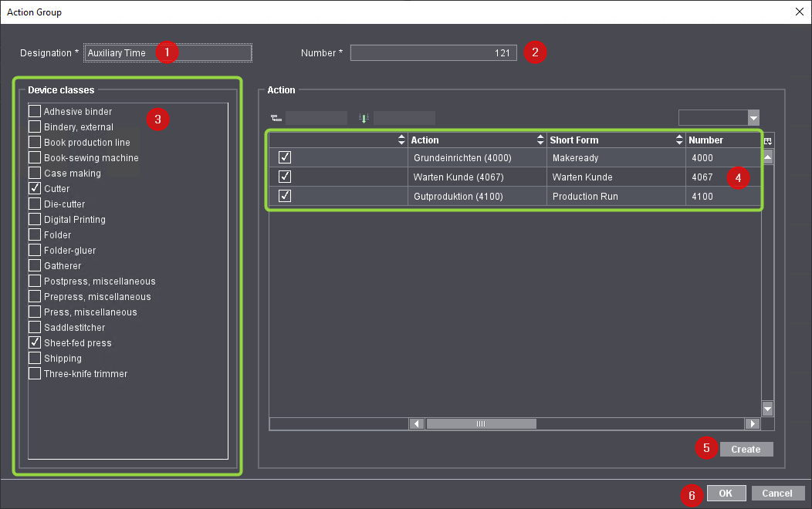
Task: Uncheck the Gutproduktion (4100) action row
Action: pos(285,196)
